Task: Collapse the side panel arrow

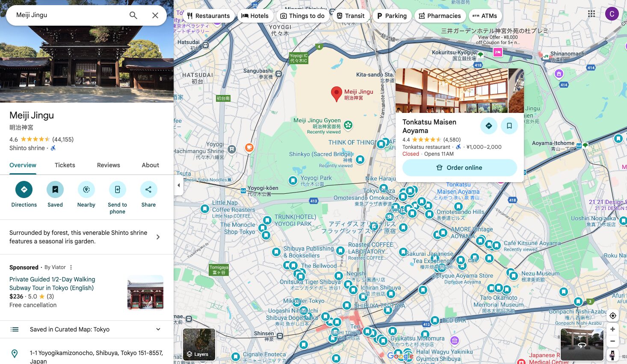Action: [179, 185]
